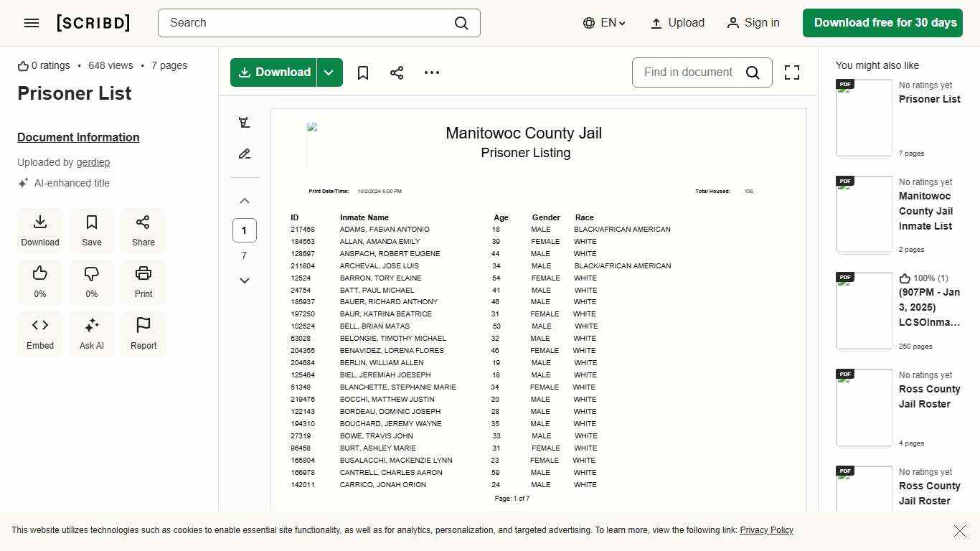Viewport: 980px width, 551px height.
Task: Click the bookmark icon in document toolbar
Action: click(x=363, y=72)
